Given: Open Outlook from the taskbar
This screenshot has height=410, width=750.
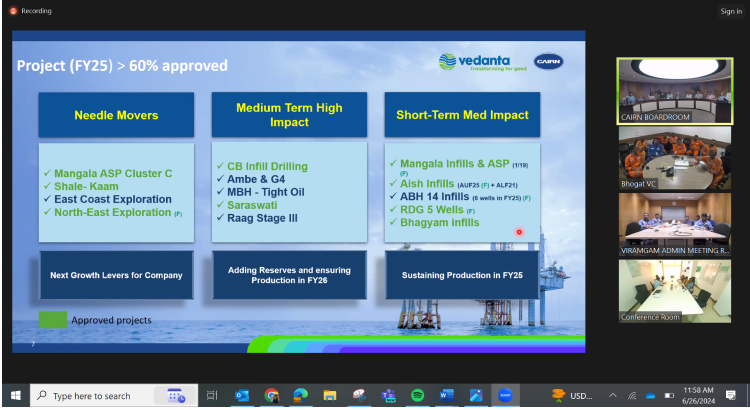Looking at the screenshot, I should (242, 396).
